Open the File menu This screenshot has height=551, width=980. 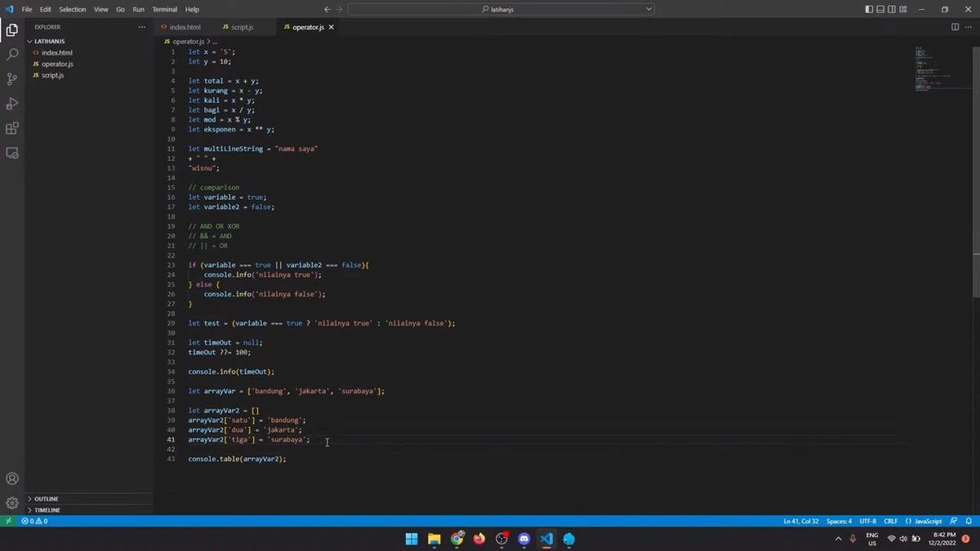point(27,9)
